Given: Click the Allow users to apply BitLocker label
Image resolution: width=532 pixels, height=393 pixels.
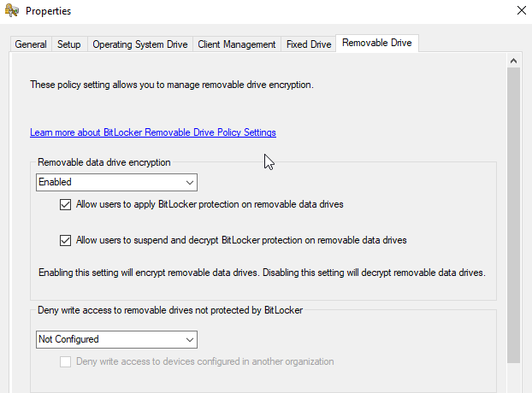Looking at the screenshot, I should pyautogui.click(x=210, y=204).
